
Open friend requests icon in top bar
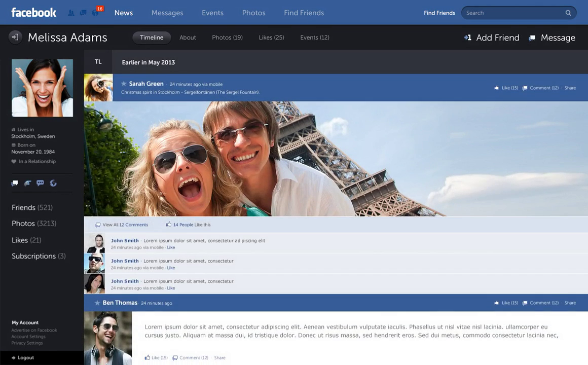tap(71, 13)
